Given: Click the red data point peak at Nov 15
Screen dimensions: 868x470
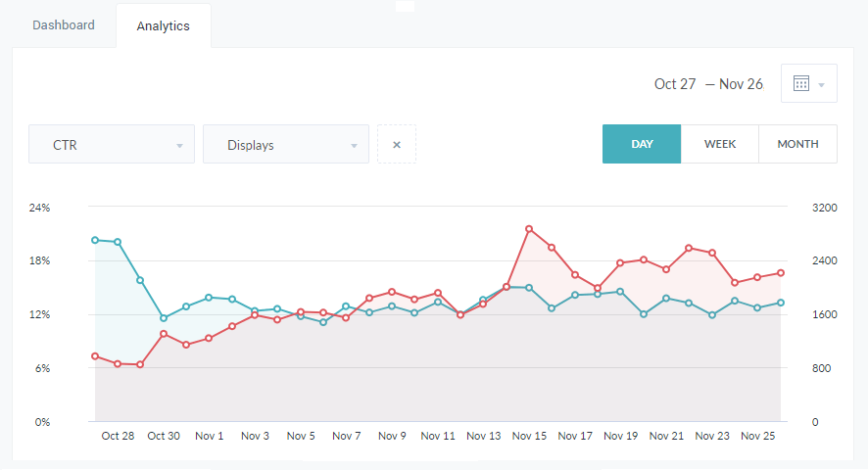Looking at the screenshot, I should pyautogui.click(x=529, y=228).
